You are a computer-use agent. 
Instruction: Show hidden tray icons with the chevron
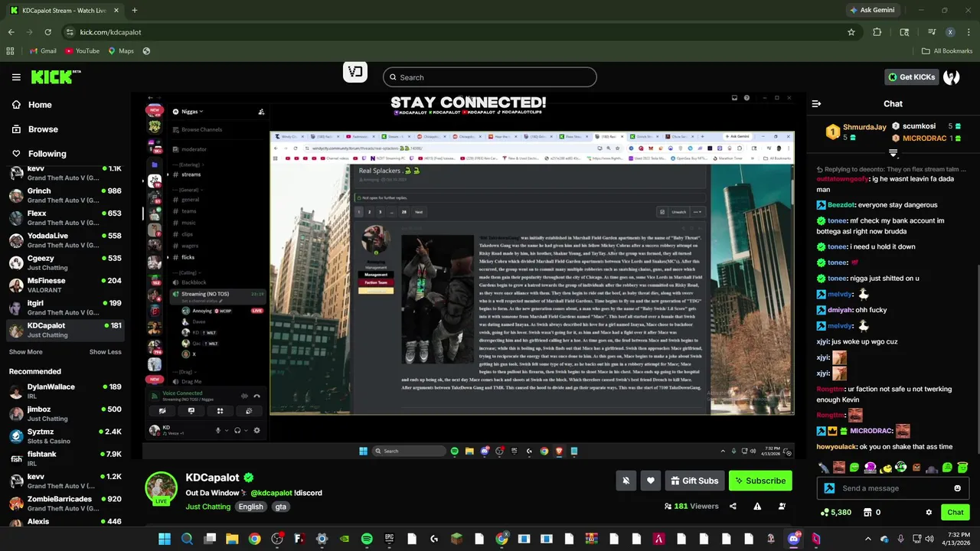click(x=867, y=539)
